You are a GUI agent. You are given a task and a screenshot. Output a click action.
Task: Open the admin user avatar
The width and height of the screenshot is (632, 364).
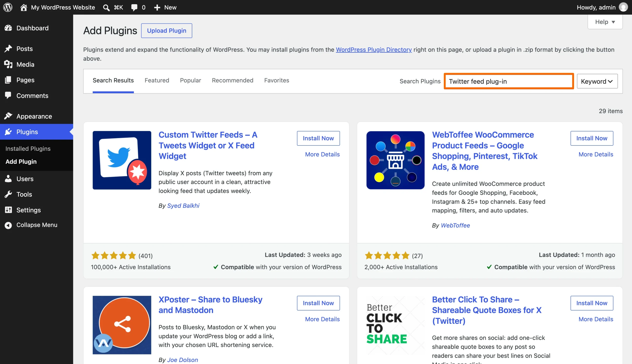coord(623,7)
